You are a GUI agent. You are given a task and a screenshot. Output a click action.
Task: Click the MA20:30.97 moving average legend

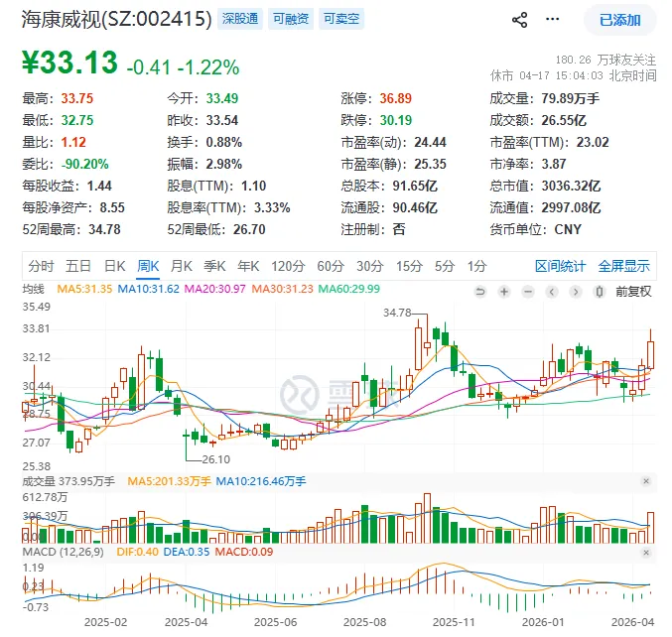[215, 289]
